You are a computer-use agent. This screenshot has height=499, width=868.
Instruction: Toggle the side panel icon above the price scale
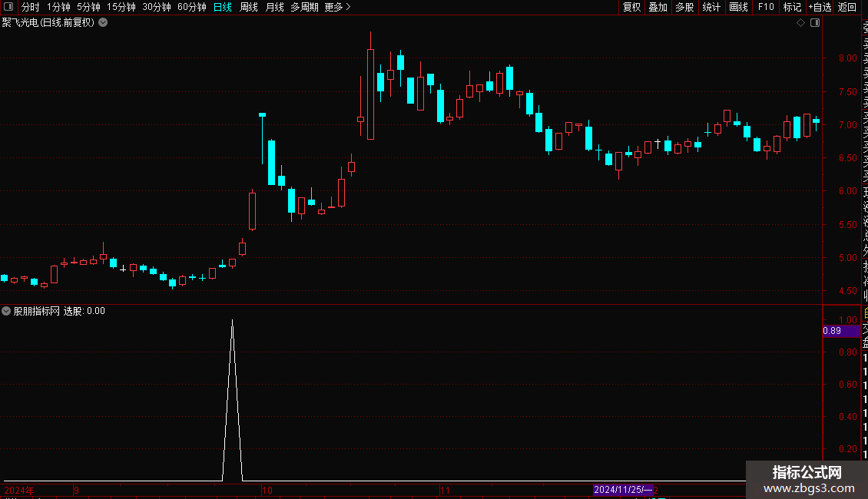(815, 23)
